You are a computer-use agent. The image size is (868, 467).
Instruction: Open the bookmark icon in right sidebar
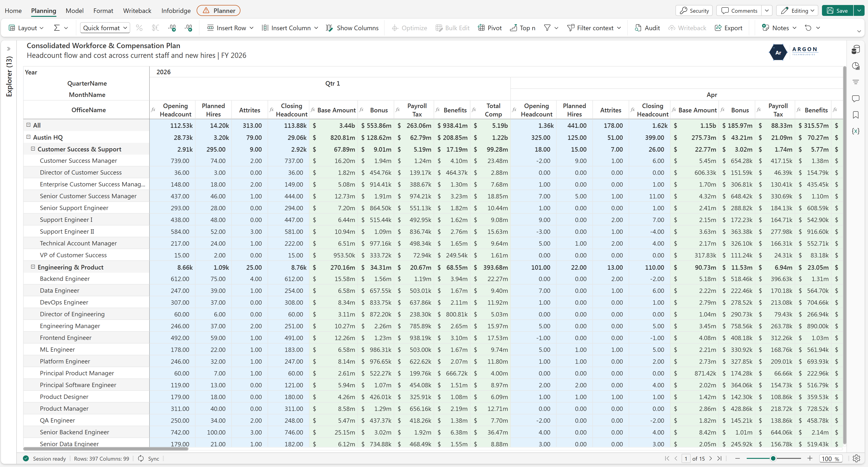tap(856, 115)
